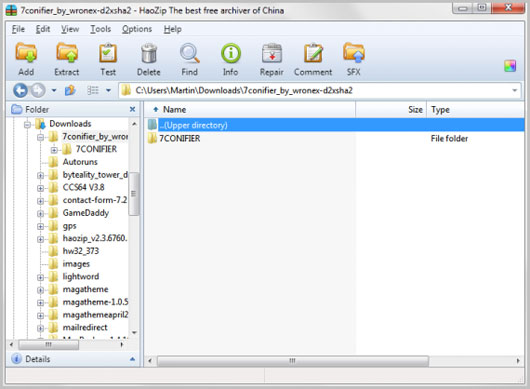Click the Repair archive icon
Viewport: 530px width, 389px height.
pyautogui.click(x=272, y=54)
